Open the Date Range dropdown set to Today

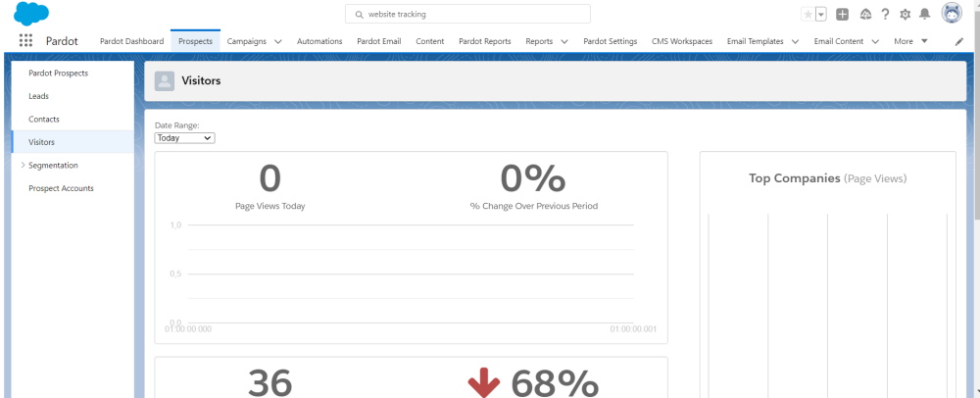tap(185, 138)
